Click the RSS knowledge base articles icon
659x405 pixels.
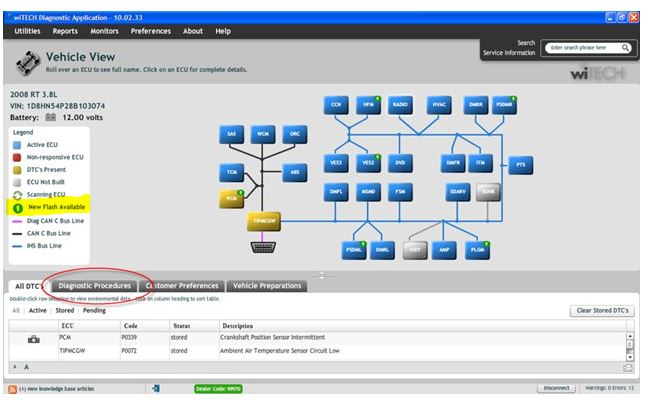[x=11, y=388]
